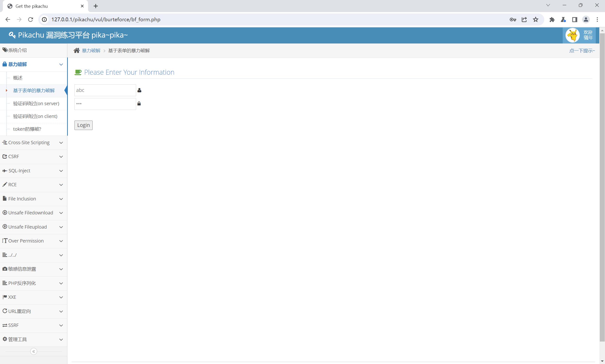Click 欢迎骚年 welcome text
This screenshot has height=364, width=605.
588,35
